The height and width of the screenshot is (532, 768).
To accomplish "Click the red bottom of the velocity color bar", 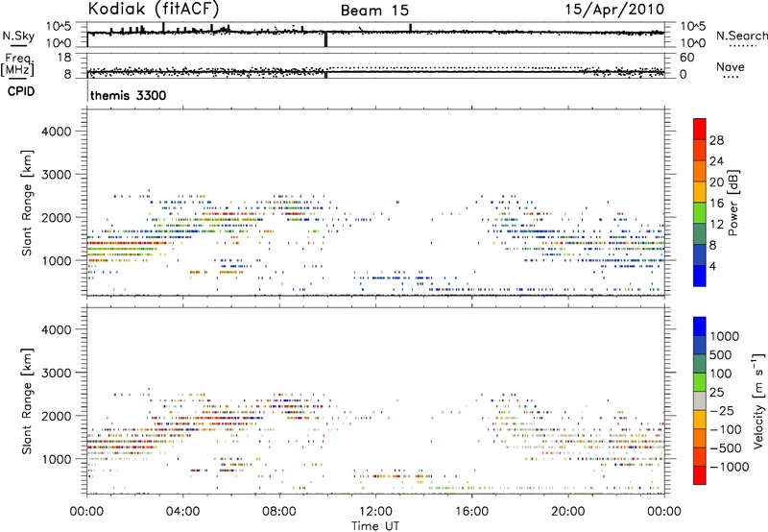I will point(700,475).
